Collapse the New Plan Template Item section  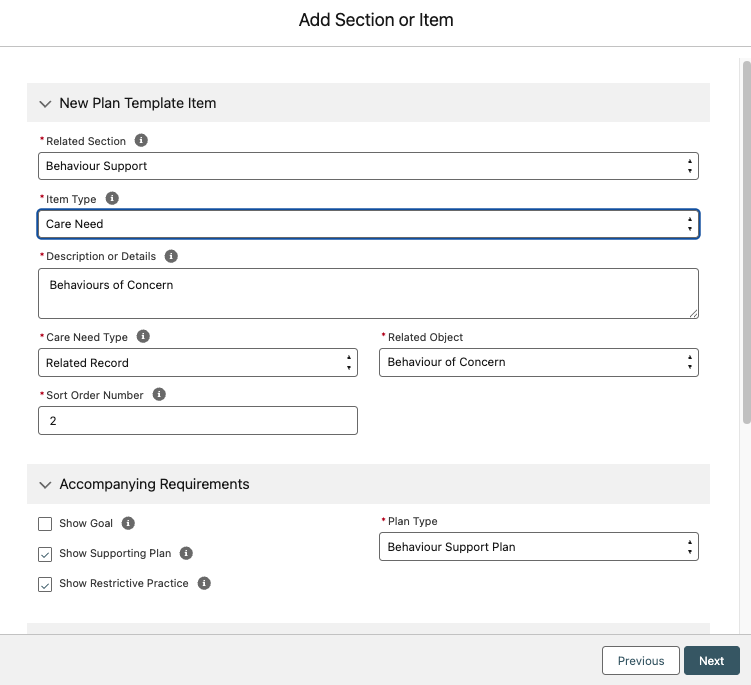(x=44, y=103)
